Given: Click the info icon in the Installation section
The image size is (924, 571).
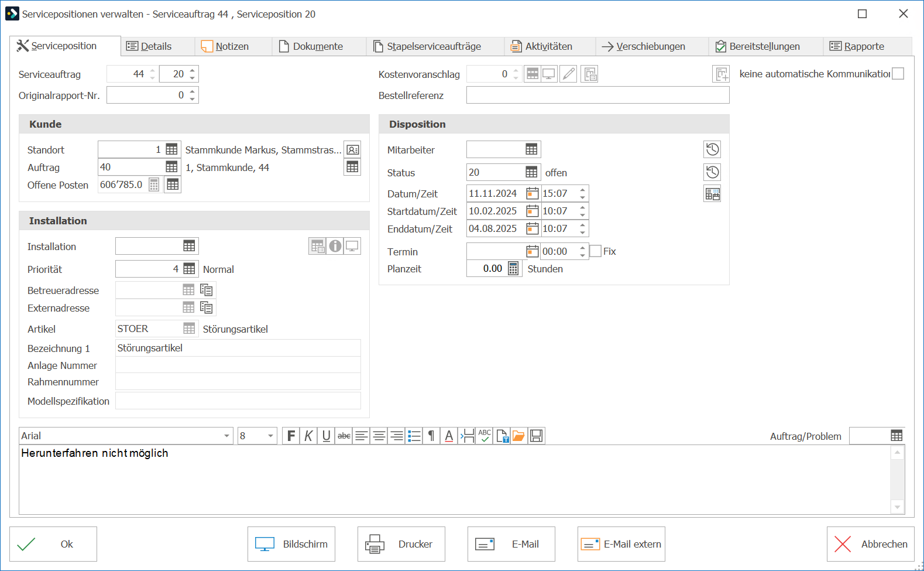Looking at the screenshot, I should [x=335, y=246].
